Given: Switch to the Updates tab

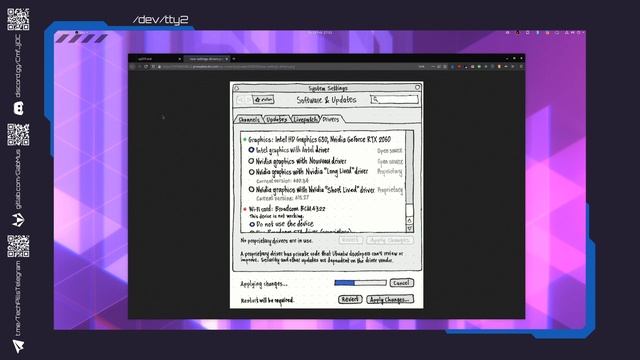Looking at the screenshot, I should [276, 119].
